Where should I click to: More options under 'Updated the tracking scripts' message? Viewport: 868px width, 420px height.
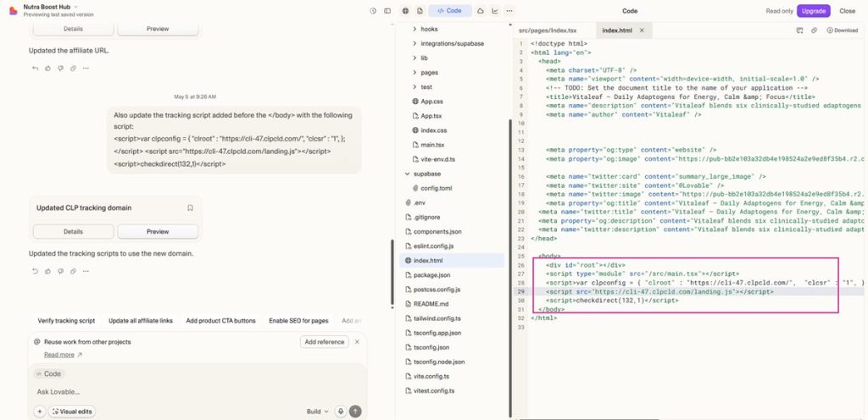(x=86, y=271)
